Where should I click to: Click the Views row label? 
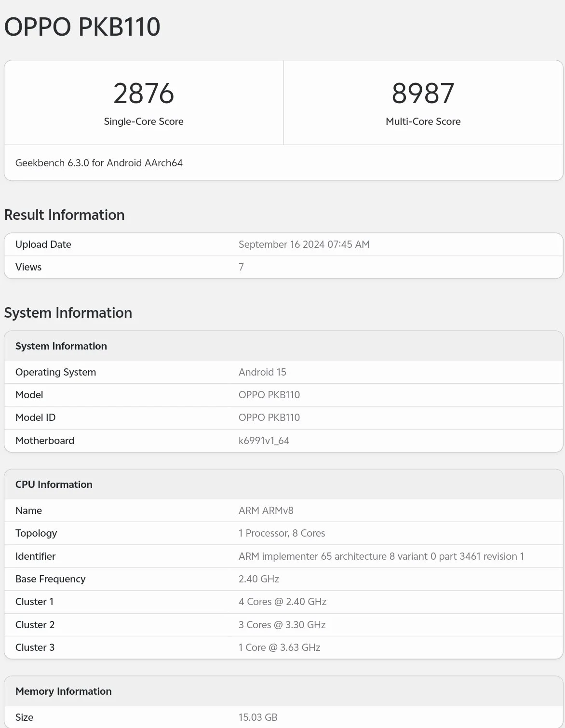(x=28, y=267)
